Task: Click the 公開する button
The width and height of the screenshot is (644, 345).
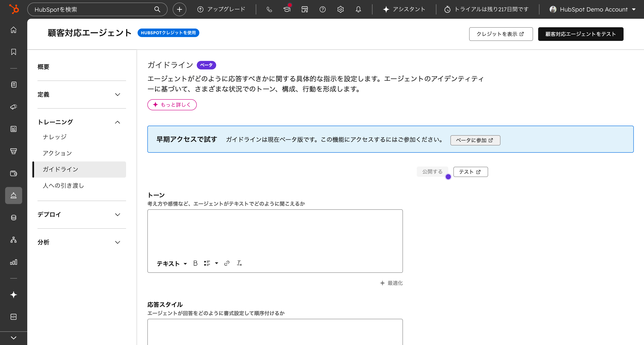Action: click(432, 171)
